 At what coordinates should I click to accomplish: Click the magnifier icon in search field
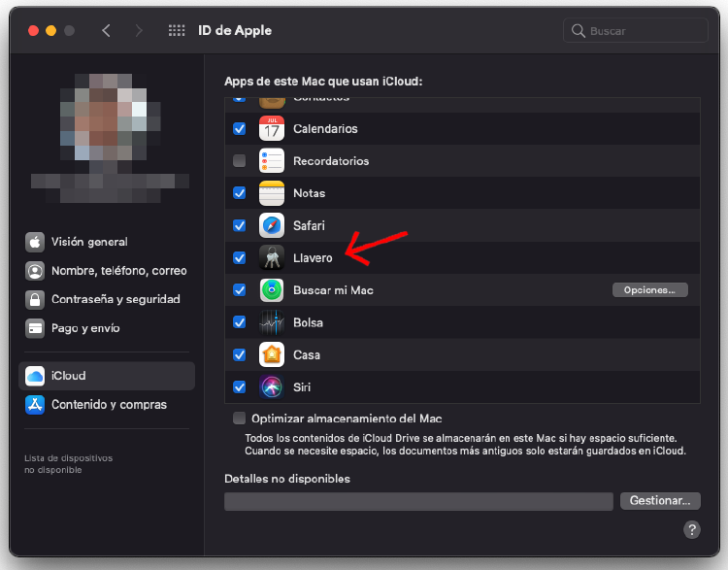579,31
